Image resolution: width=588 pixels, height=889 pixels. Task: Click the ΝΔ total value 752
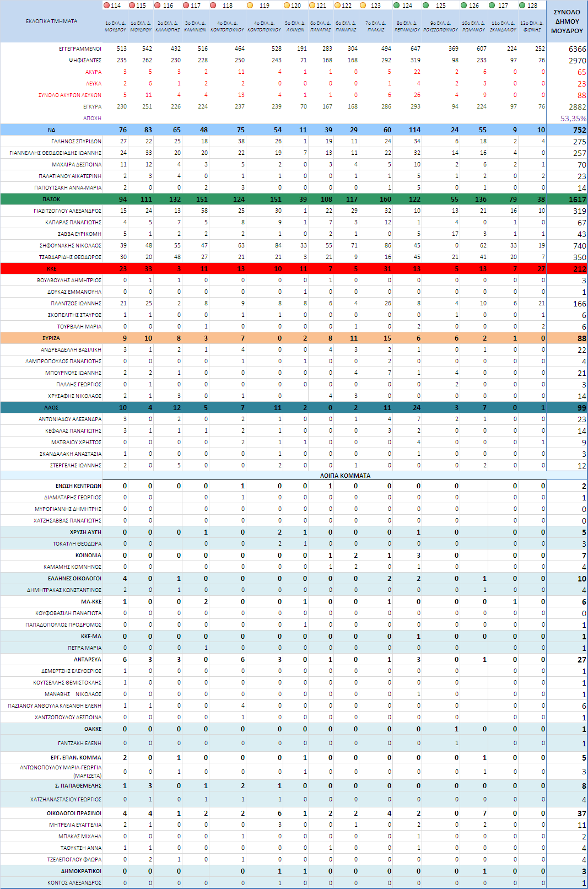coord(579,130)
